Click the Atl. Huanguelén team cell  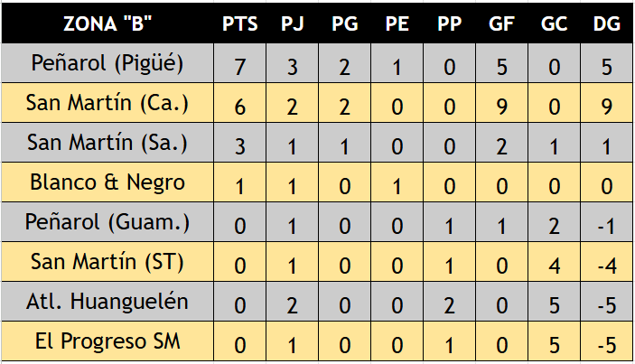click(x=107, y=302)
